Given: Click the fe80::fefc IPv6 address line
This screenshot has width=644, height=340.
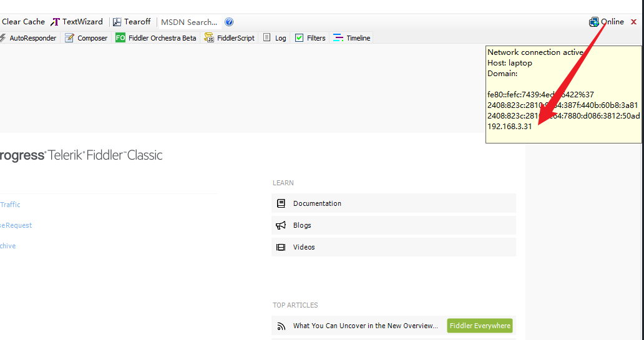Looking at the screenshot, I should coord(540,94).
